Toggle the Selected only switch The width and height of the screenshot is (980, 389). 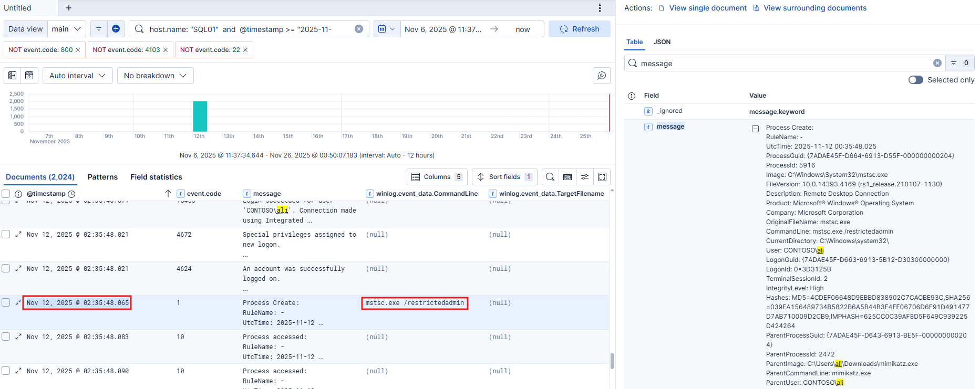[x=915, y=80]
